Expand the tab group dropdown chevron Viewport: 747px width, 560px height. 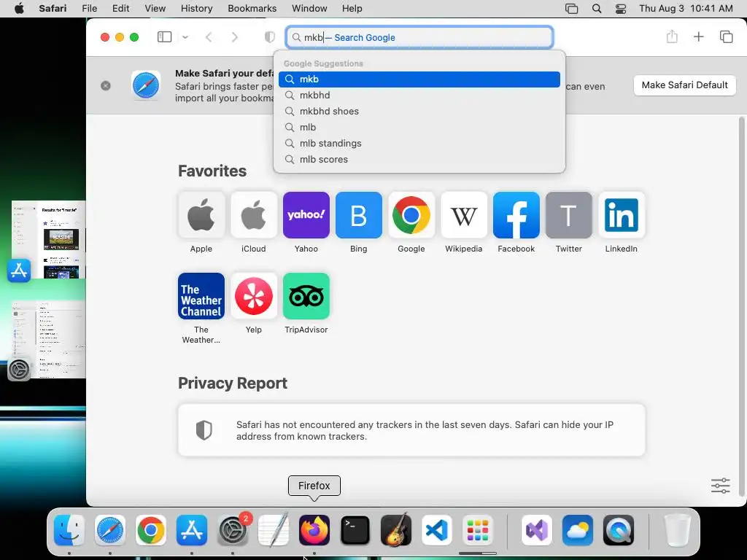pyautogui.click(x=185, y=37)
